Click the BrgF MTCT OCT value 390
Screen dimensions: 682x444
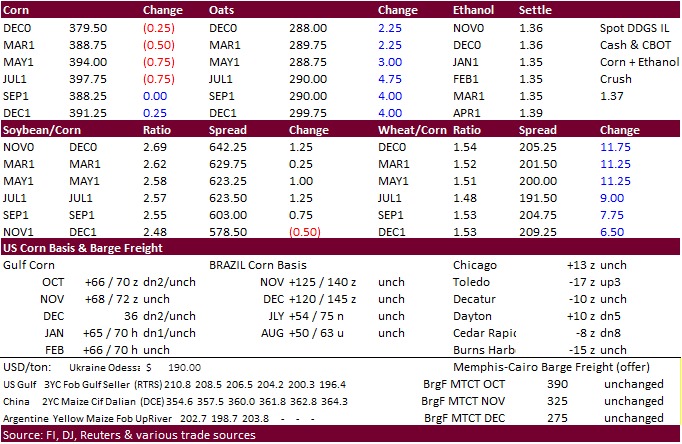pyautogui.click(x=557, y=384)
